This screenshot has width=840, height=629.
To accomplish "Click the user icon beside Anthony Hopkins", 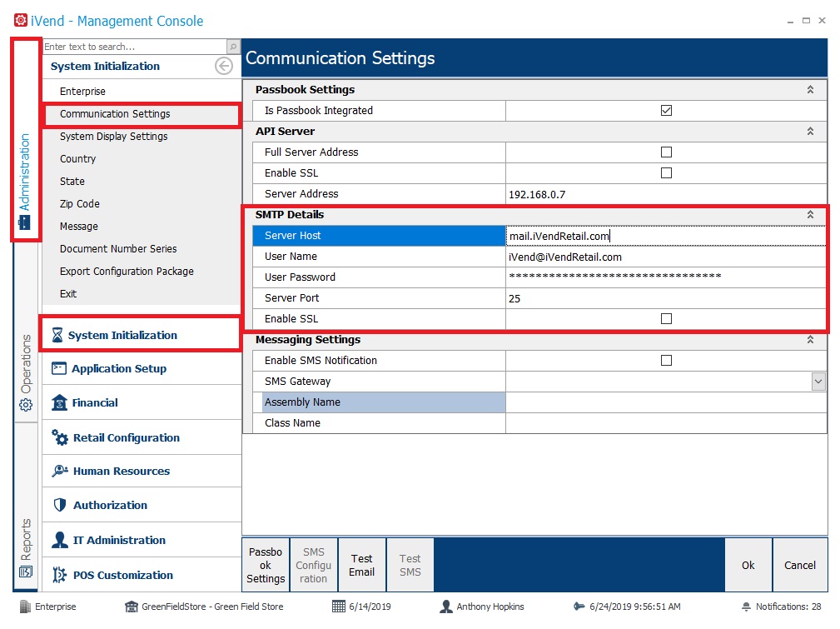I will [445, 607].
